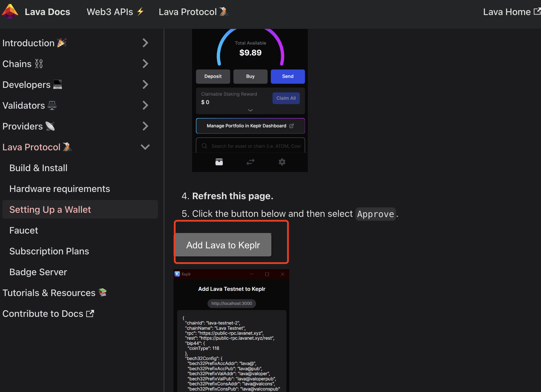Select Chains in the sidebar

(23, 64)
